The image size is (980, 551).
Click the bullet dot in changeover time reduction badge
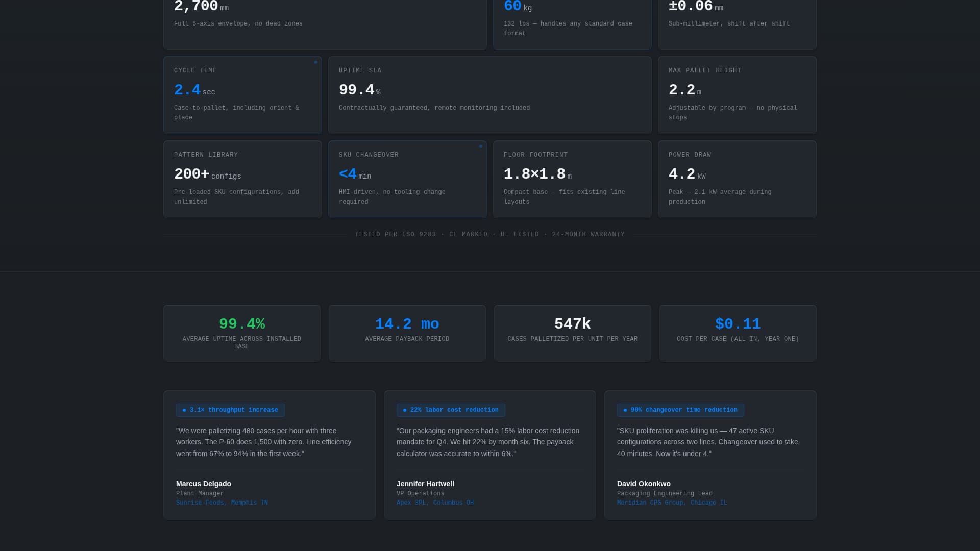pos(625,410)
